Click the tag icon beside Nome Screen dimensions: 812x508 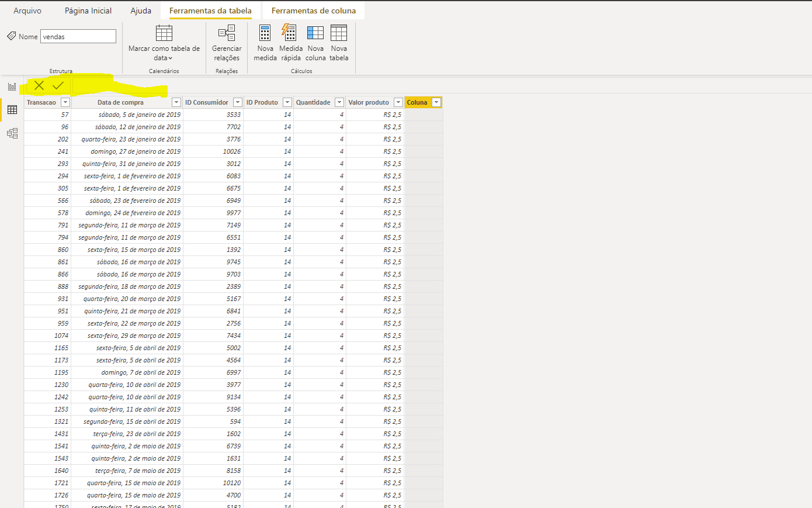11,36
